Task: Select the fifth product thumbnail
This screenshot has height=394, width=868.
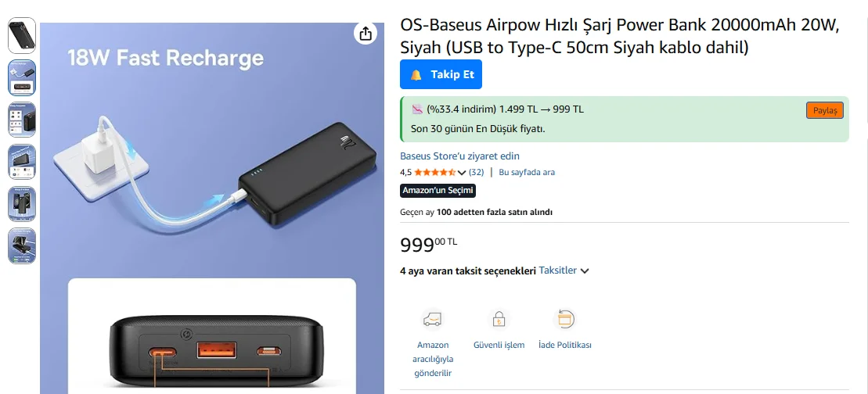Action: [x=22, y=203]
